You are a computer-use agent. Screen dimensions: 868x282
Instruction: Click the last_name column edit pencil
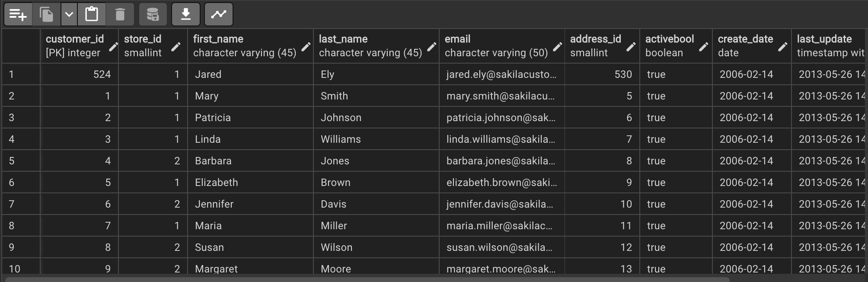431,47
